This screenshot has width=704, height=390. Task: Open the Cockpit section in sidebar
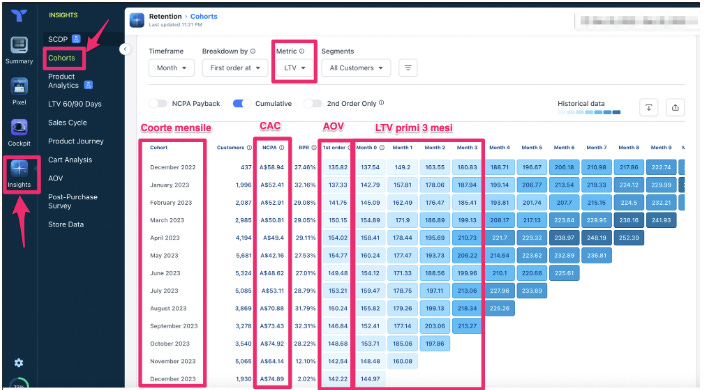(19, 133)
